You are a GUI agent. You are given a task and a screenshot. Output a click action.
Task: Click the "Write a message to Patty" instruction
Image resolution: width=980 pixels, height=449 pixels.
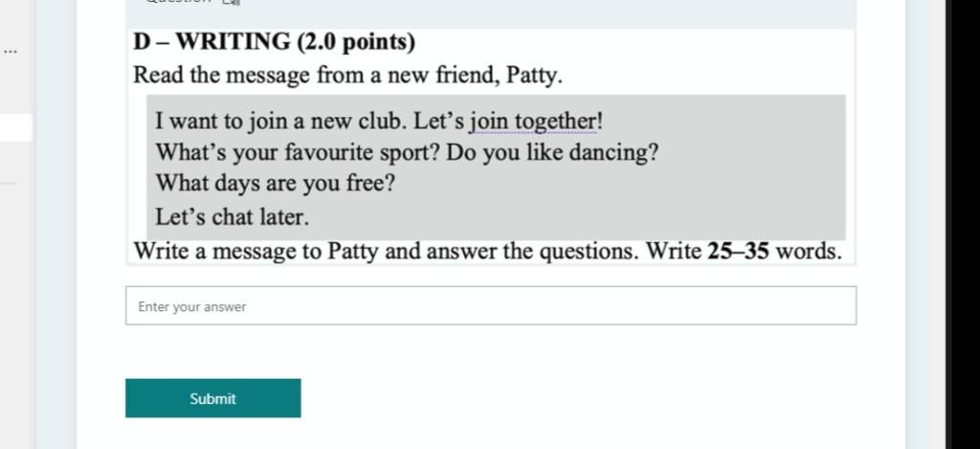tap(256, 252)
